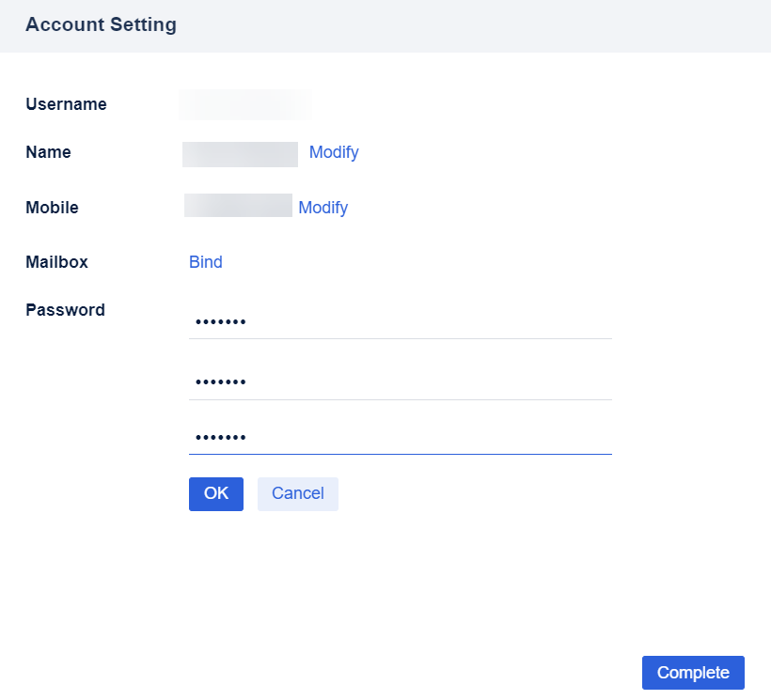Open name editing via its Modify link

pyautogui.click(x=334, y=152)
